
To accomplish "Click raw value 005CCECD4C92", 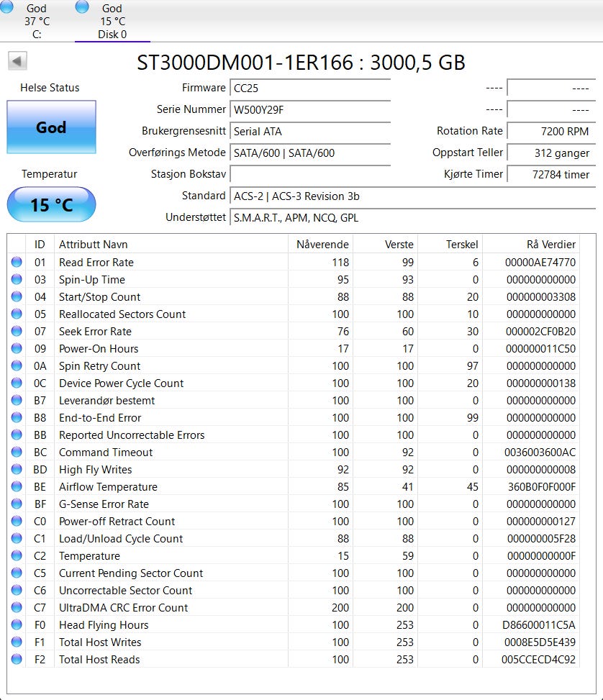I will coord(538,660).
